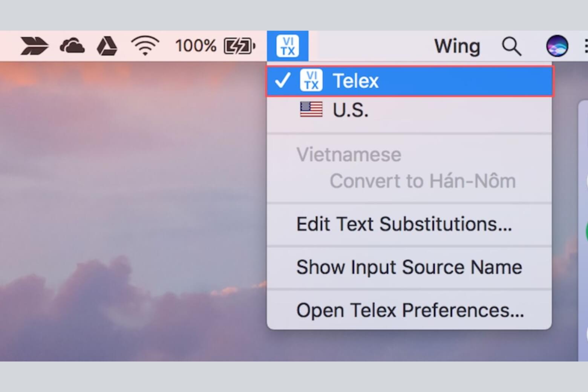
Task: Toggle Show Input Source Name
Action: tap(409, 267)
